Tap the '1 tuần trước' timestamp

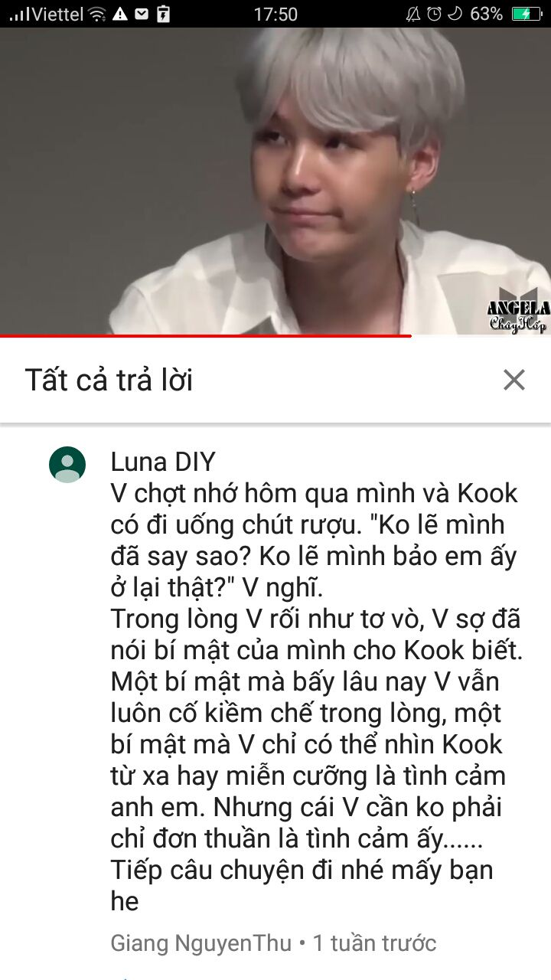(x=374, y=942)
